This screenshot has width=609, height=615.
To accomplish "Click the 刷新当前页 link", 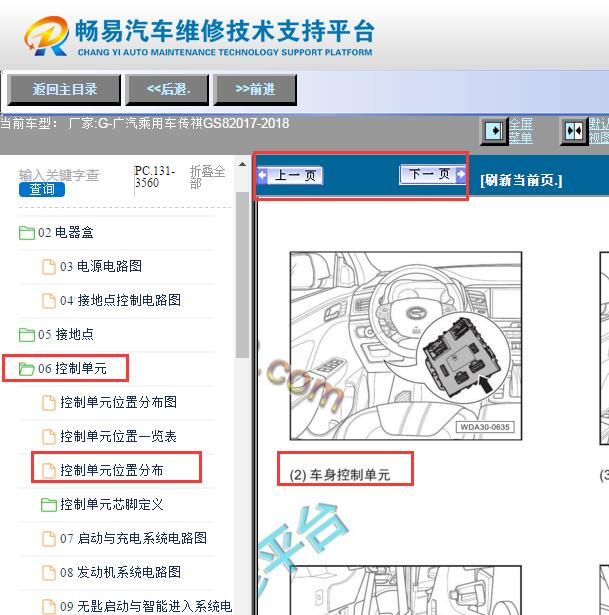I will pos(521,180).
